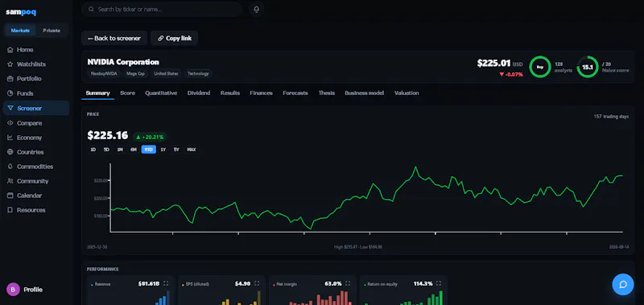This screenshot has width=644, height=305.
Task: Click the Nasdaq:NVDA tag
Action: [105, 74]
